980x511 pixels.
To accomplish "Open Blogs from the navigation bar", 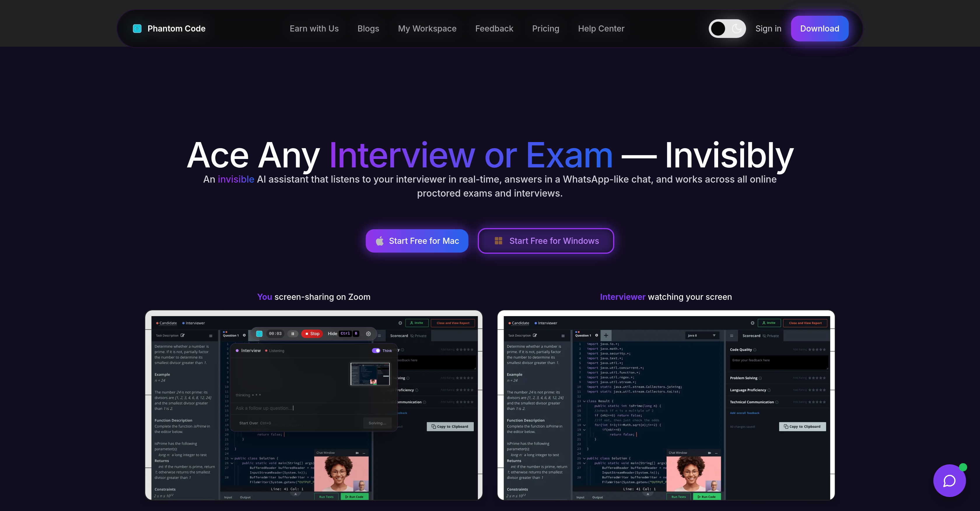I will [368, 29].
